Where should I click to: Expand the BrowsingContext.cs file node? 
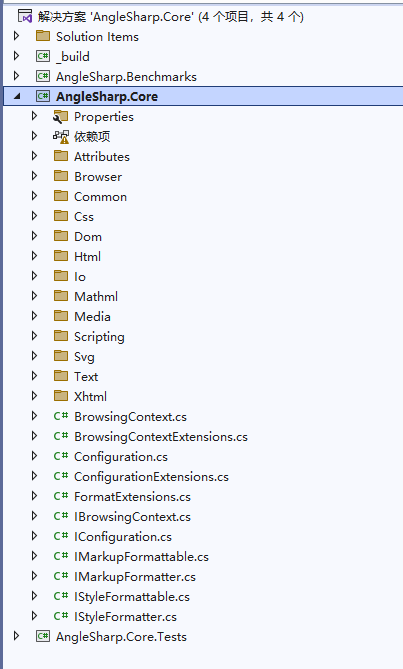35,416
